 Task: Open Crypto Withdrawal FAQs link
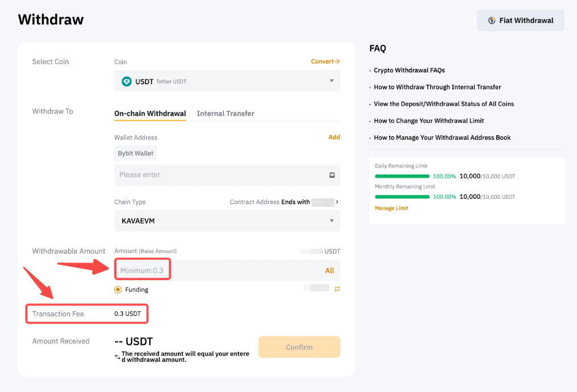(x=409, y=70)
